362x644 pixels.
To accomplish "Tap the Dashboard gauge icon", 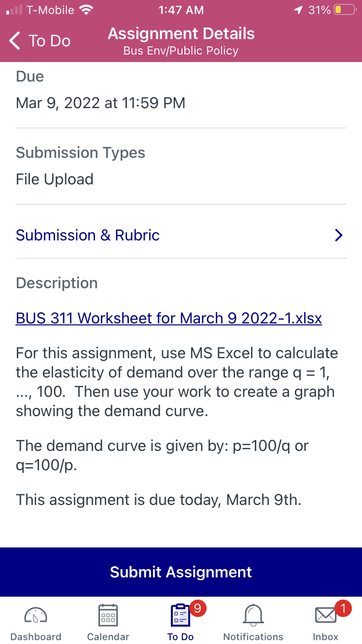I will coord(36,616).
